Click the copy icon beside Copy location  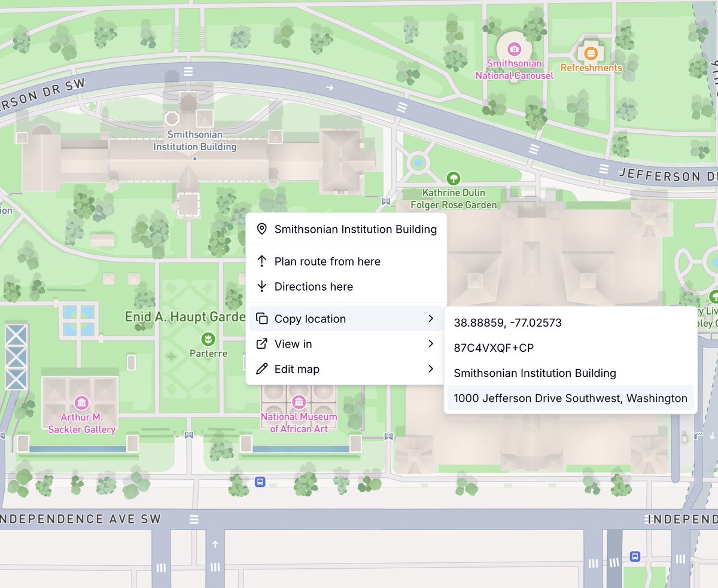click(x=261, y=319)
